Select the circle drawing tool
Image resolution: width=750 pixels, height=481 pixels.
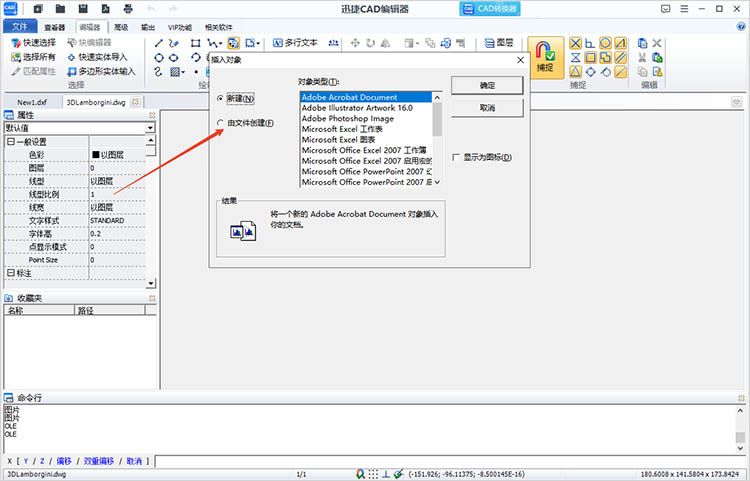(x=159, y=58)
